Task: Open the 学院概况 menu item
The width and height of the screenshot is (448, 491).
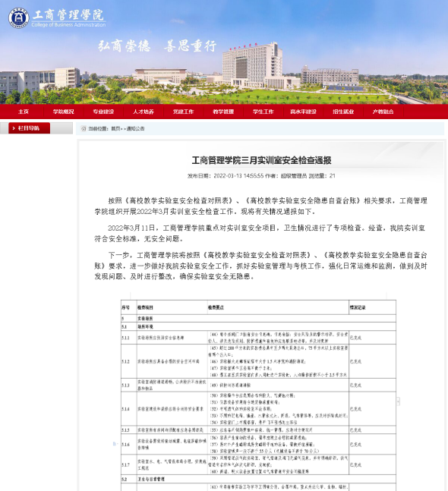Action: pos(63,112)
